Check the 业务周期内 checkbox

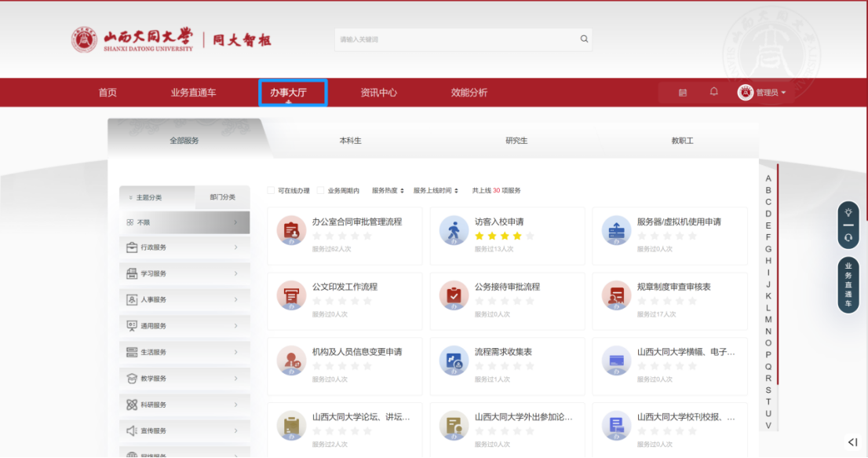tap(320, 190)
